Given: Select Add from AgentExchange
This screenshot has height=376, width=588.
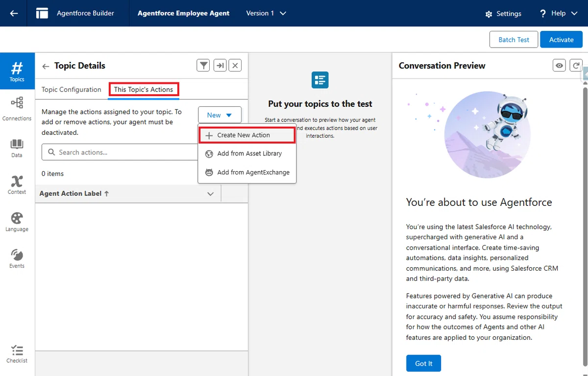Looking at the screenshot, I should point(247,172).
